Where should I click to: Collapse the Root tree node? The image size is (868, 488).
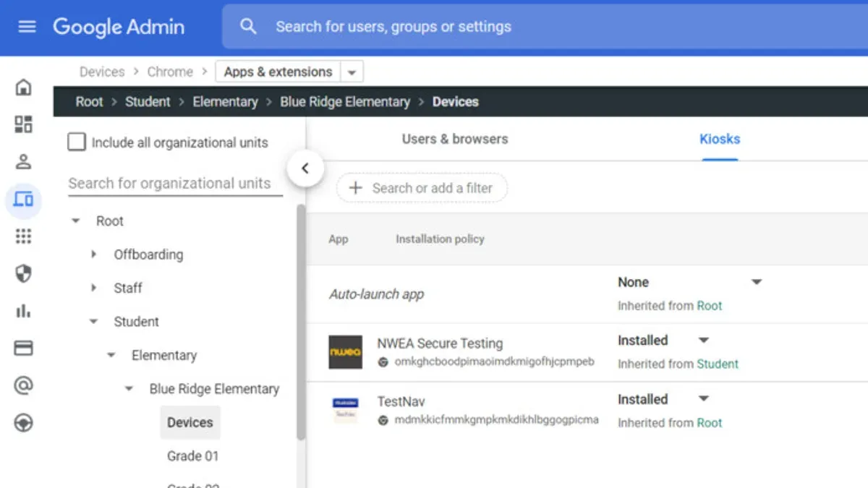76,221
